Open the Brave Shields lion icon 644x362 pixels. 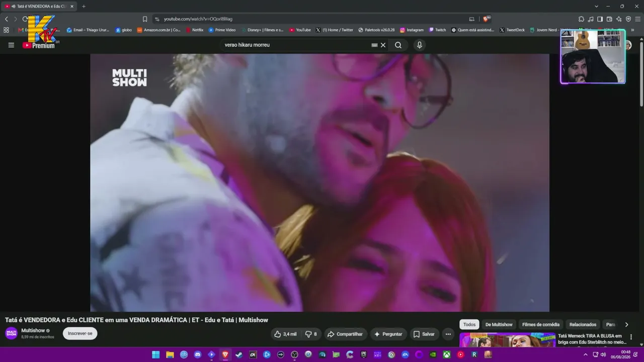[x=486, y=19]
